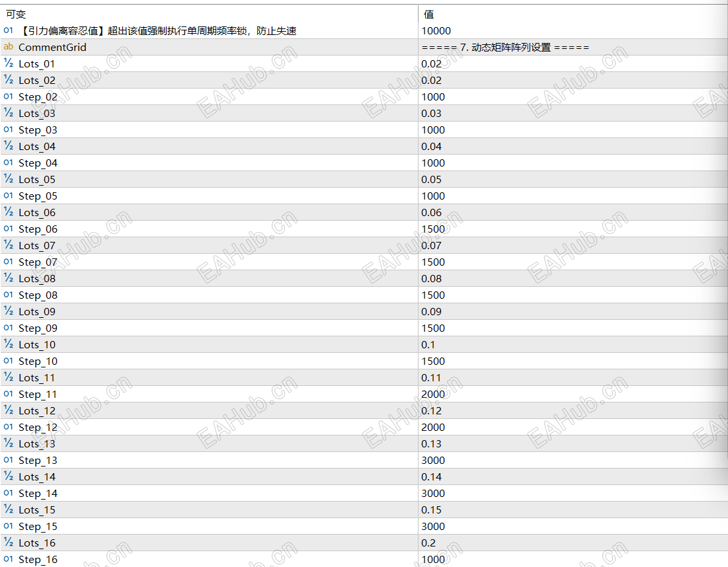Select the Lots_05 value 0.05
Screen dimensions: 728x567
coord(431,179)
